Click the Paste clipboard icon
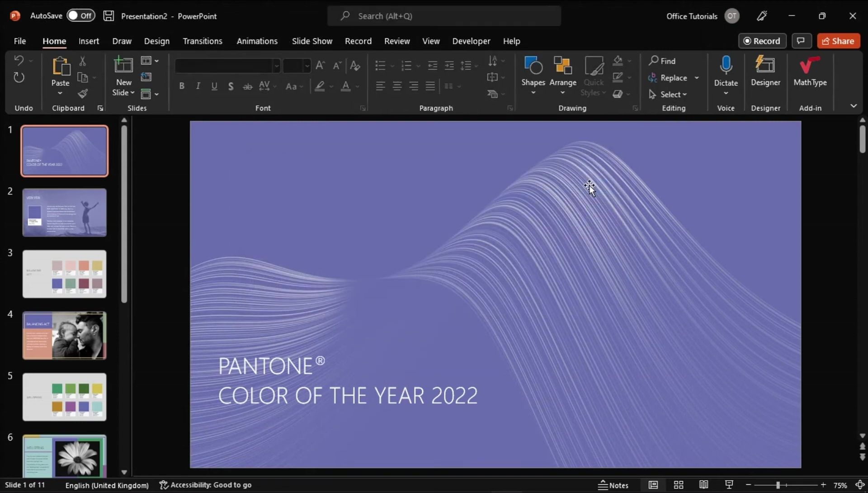The image size is (868, 493). (61, 66)
